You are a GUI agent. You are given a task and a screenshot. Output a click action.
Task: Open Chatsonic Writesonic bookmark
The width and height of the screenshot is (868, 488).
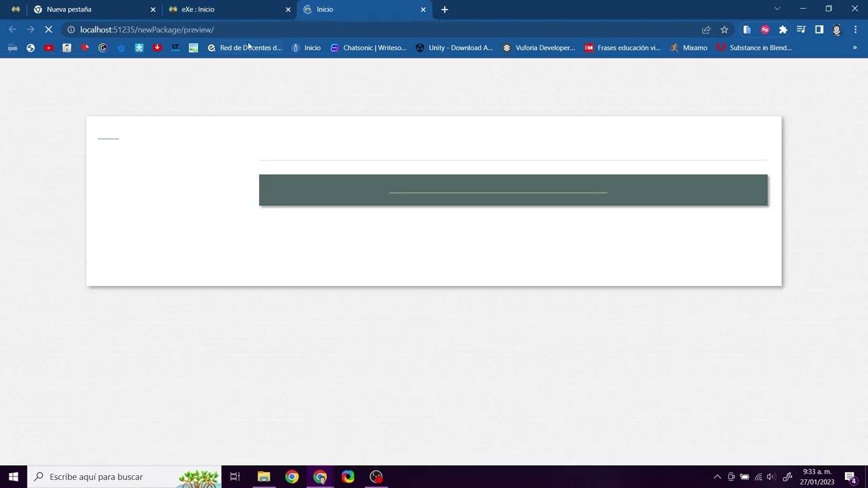(368, 48)
